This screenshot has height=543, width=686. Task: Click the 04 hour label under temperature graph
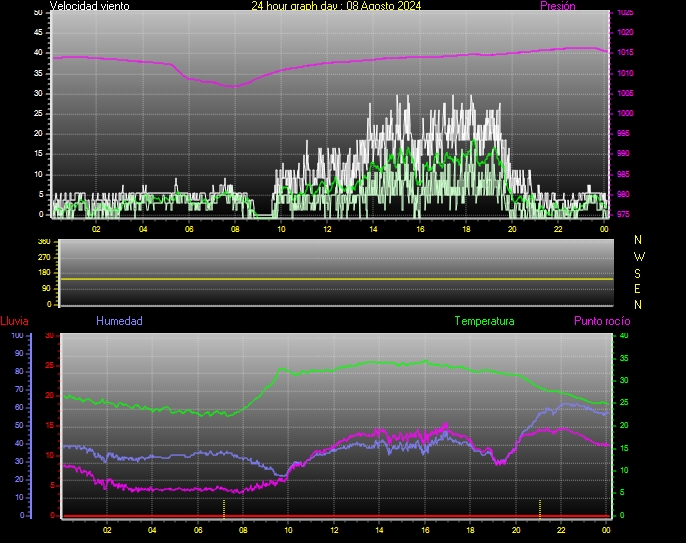tap(152, 530)
